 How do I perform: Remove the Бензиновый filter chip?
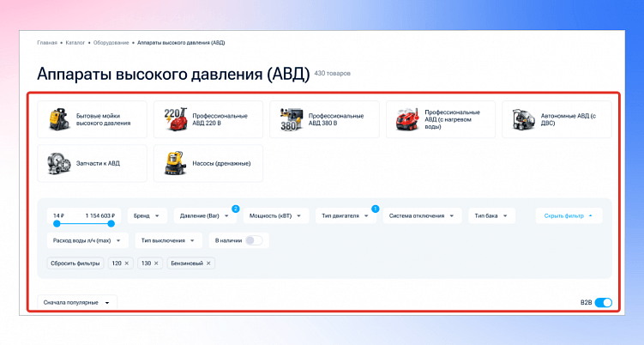click(208, 263)
